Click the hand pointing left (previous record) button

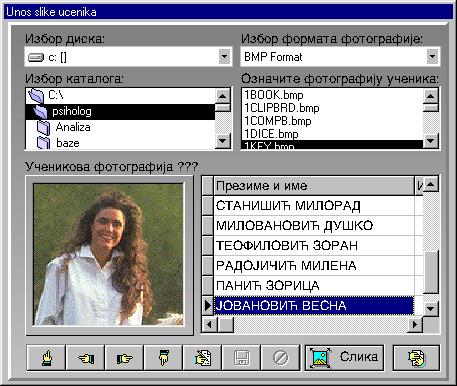pyautogui.click(x=85, y=358)
